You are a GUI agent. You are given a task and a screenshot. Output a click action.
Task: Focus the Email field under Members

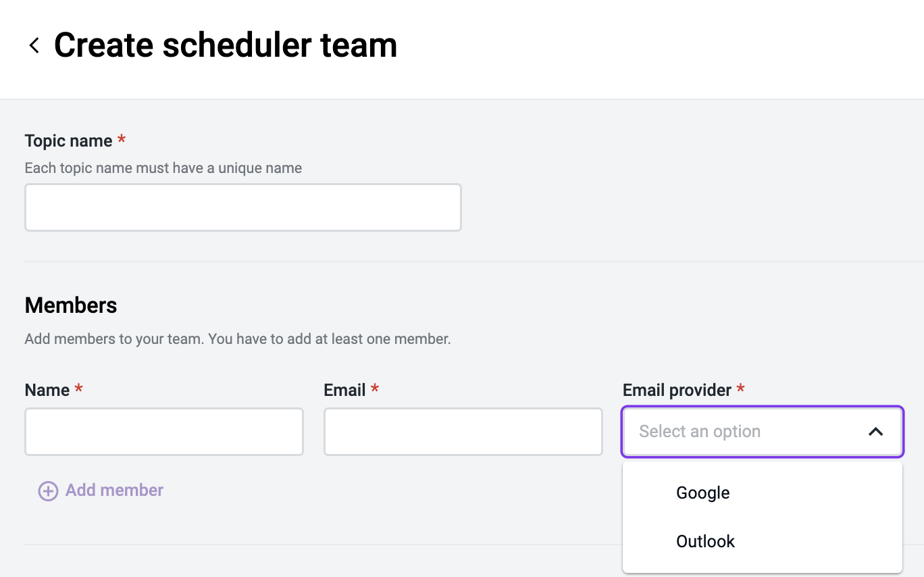463,431
